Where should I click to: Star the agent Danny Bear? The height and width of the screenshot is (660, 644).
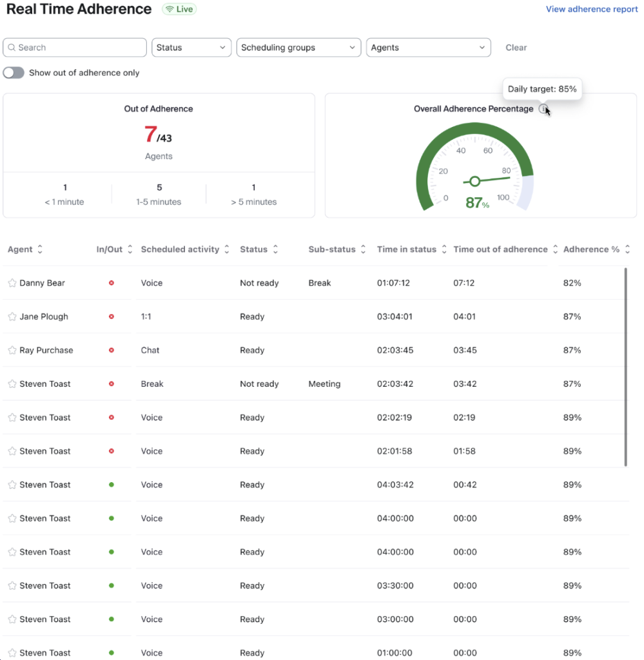point(12,283)
